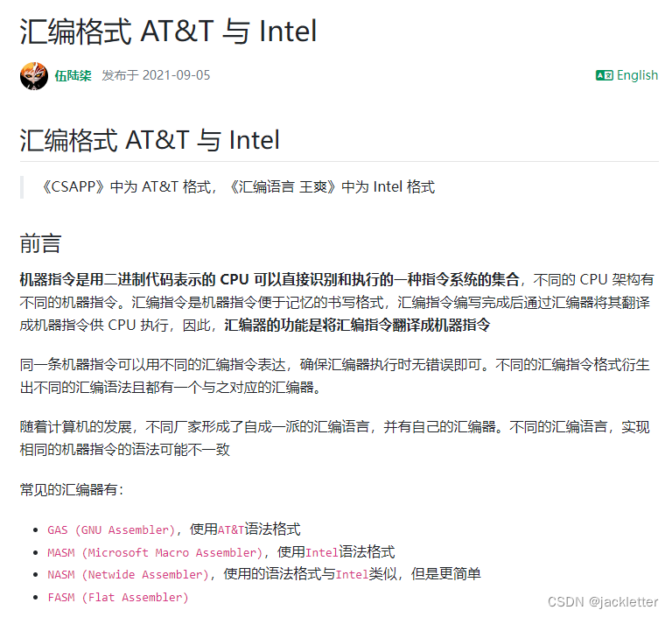Viewport: 672px width, 617px height.
Task: Click the bold sentence 汇编器的功能是将汇编指令翻译成机器指令
Action: (x=357, y=326)
